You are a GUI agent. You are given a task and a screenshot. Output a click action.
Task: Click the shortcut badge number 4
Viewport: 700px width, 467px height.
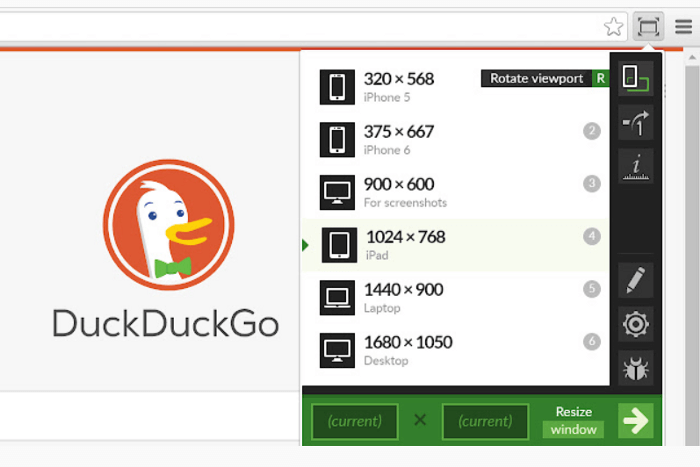(592, 236)
